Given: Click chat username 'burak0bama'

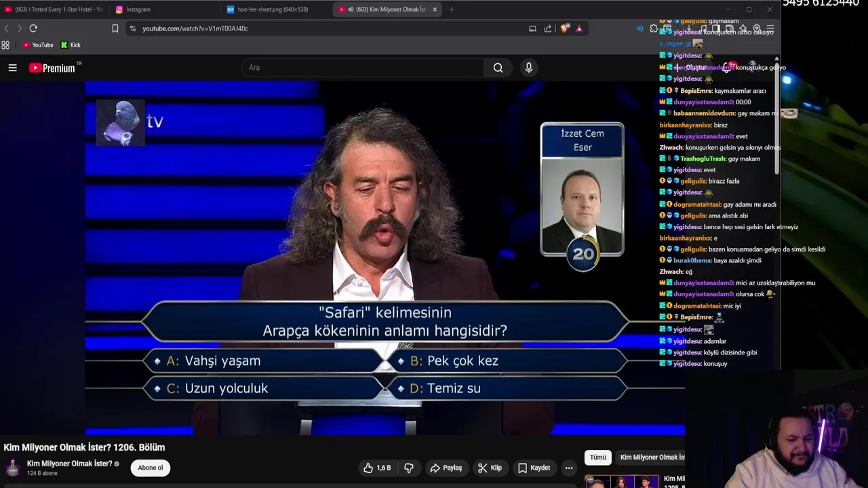Looking at the screenshot, I should 692,260.
